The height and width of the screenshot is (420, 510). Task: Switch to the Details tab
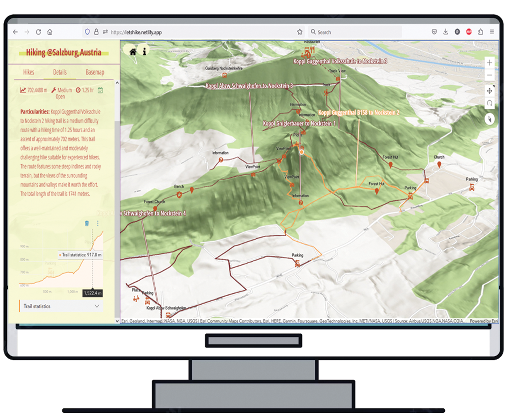60,72
